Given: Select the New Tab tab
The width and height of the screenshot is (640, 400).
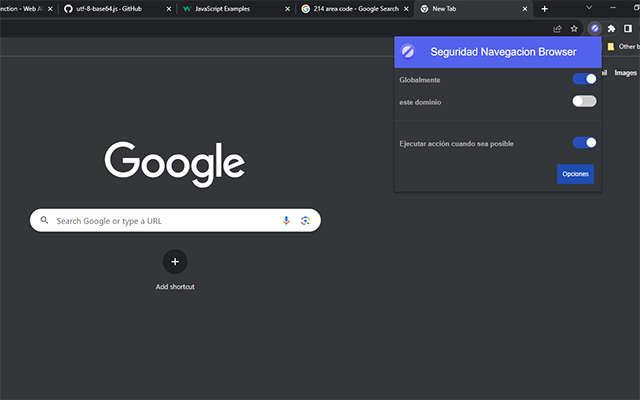Looking at the screenshot, I should point(473,9).
